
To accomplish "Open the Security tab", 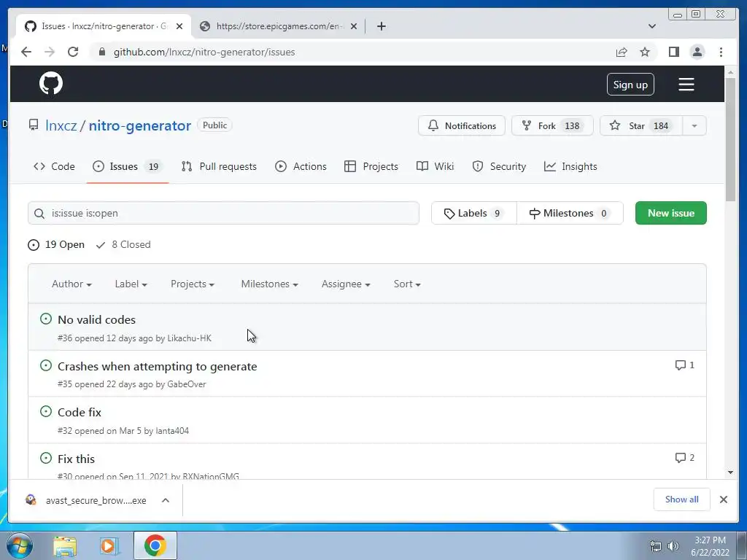I will 499,166.
